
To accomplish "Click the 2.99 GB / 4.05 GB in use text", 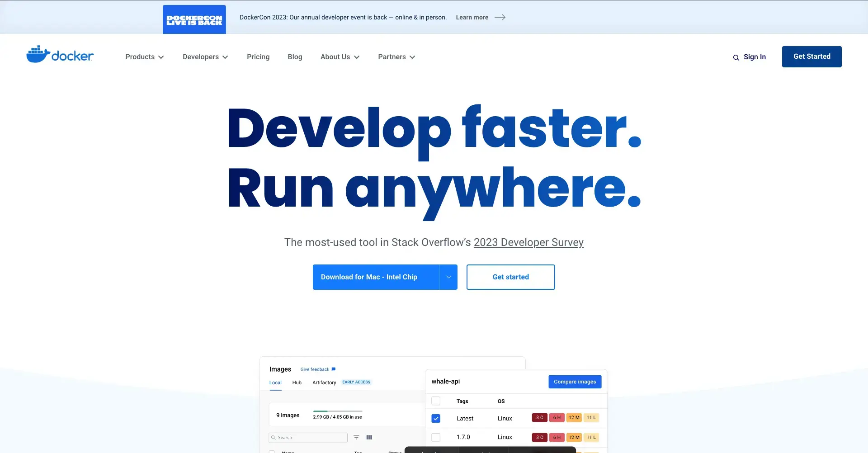I will point(337,417).
